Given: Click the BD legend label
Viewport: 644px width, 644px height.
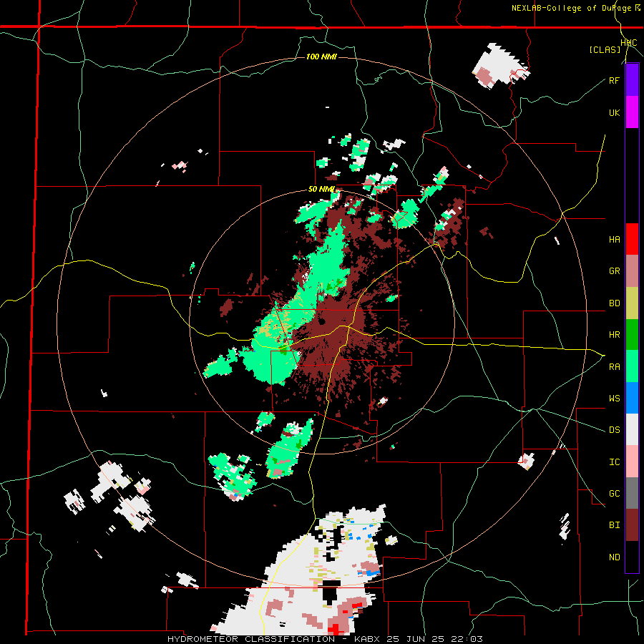Looking at the screenshot, I should pyautogui.click(x=614, y=303).
